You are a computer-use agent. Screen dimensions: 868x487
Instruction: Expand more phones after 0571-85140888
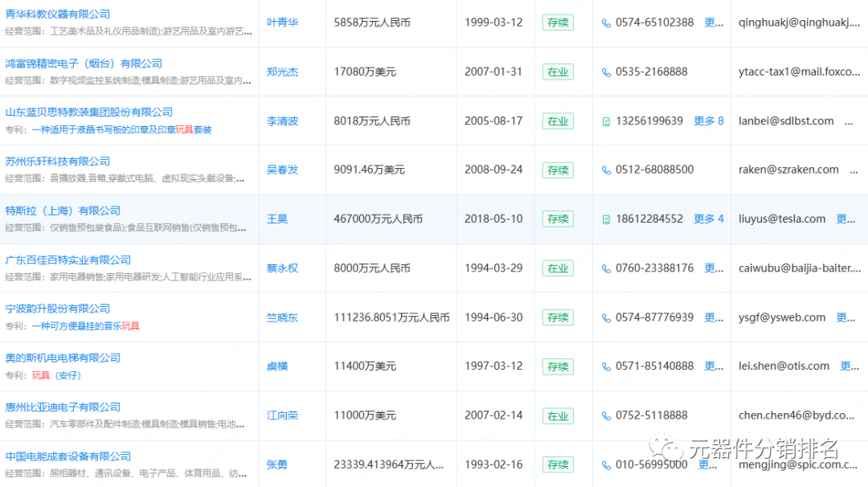point(714,366)
